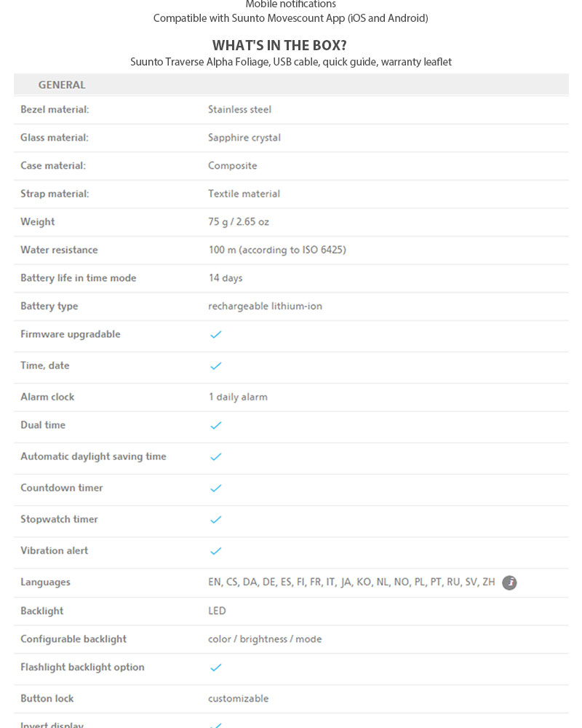The image size is (582, 728).
Task: Click the Flashlight backlight option checkmark
Action: [x=215, y=668]
